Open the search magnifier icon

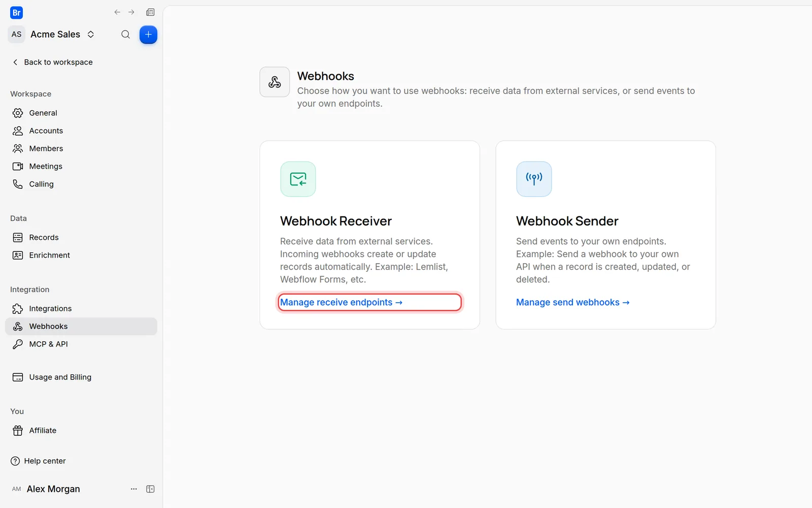click(x=125, y=35)
